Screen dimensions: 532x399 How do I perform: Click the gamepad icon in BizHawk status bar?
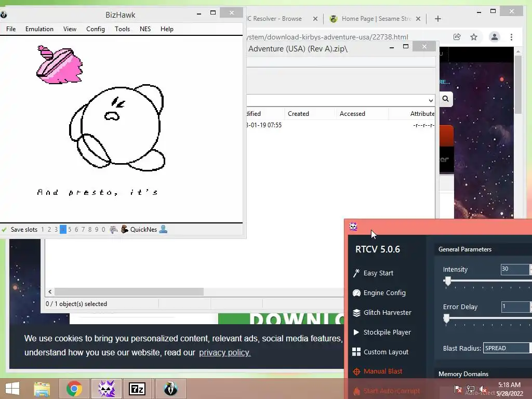[113, 230]
